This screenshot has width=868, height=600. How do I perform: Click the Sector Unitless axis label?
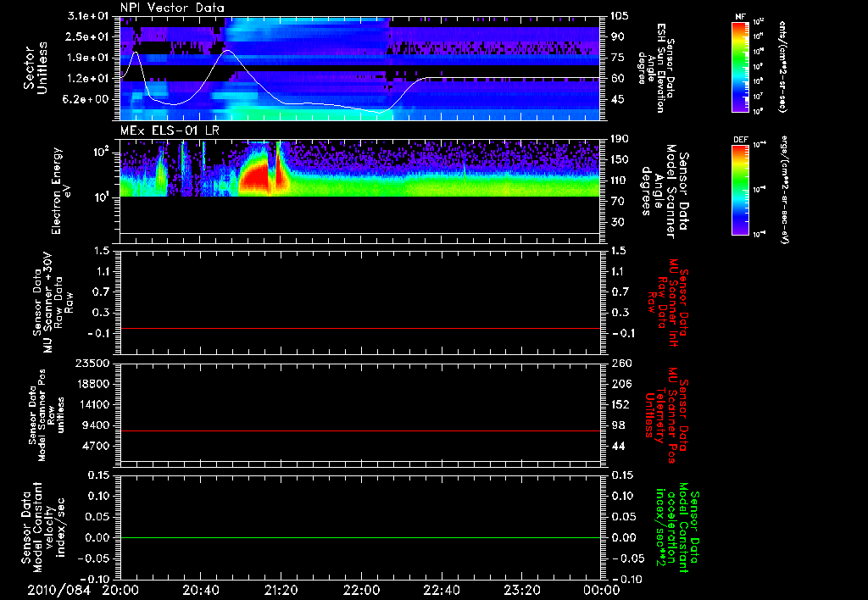(x=35, y=68)
